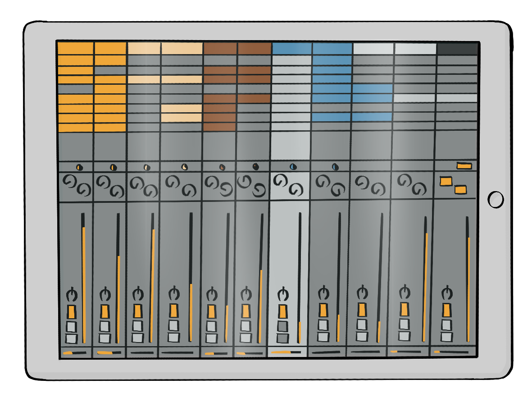
Task: Click the lower send knob on the highlighted seventh track
Action: pos(296,190)
